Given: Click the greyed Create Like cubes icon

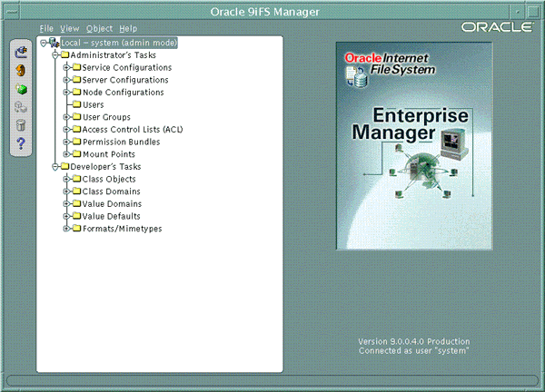Looking at the screenshot, I should [21, 107].
